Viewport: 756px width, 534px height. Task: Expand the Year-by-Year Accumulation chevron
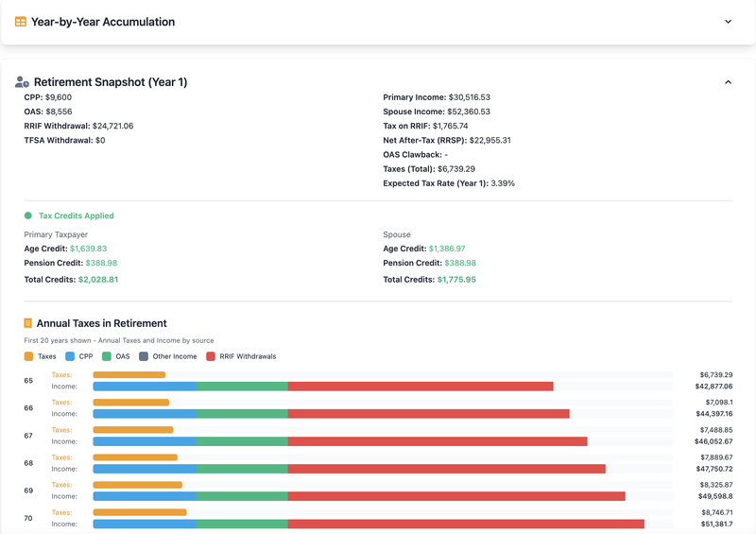point(728,22)
